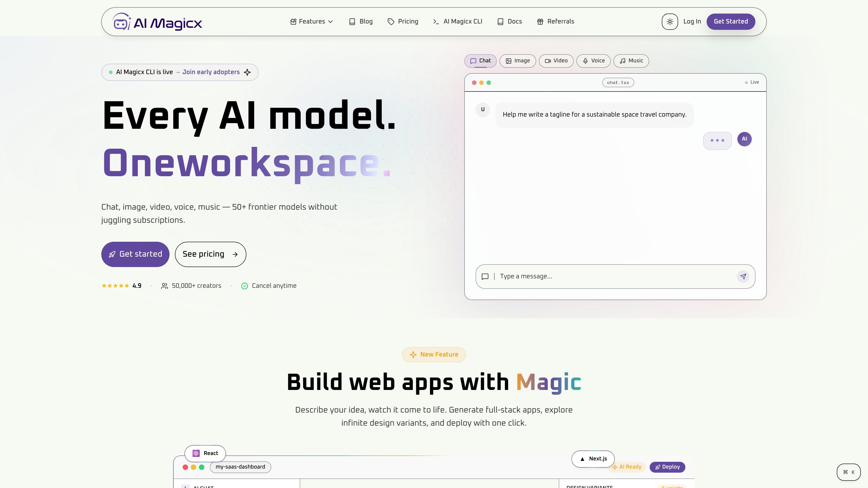Click the five-star rating
This screenshot has width=868, height=488.
click(x=115, y=286)
